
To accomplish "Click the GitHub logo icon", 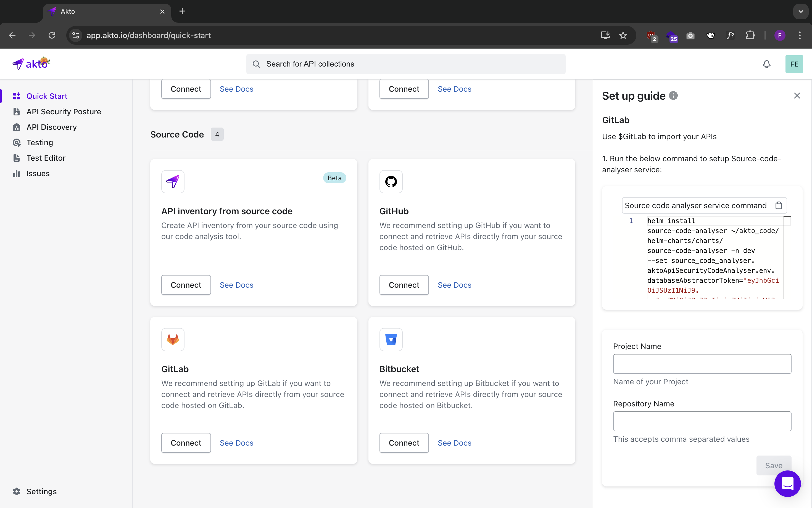I will pos(391,181).
